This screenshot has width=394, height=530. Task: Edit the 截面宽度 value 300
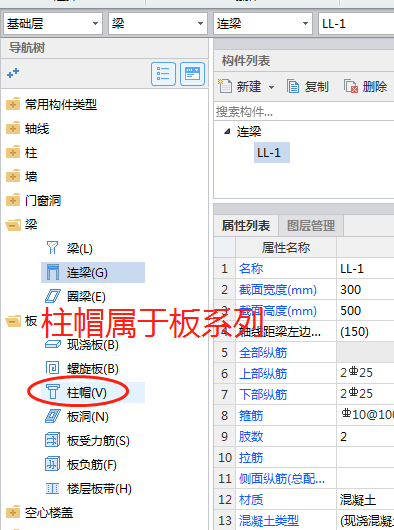pyautogui.click(x=365, y=290)
